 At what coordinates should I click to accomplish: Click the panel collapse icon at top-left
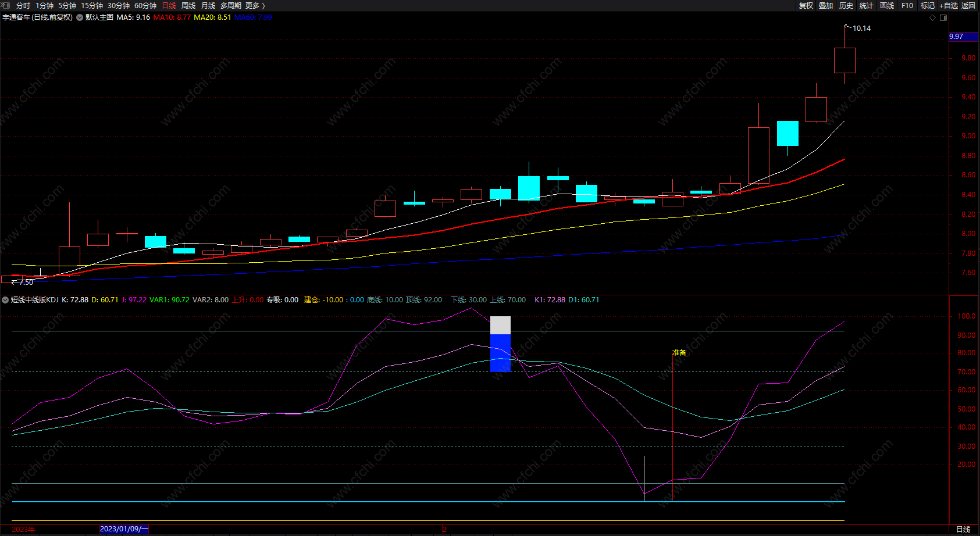(6, 5)
